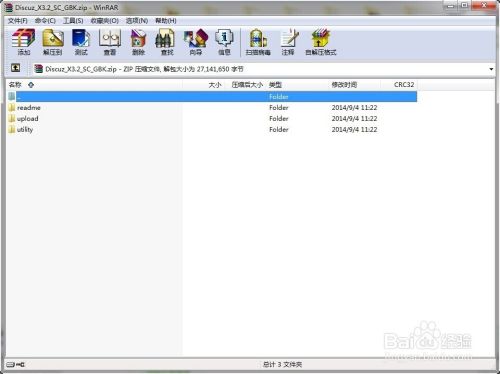Click the upload row Folder type

(x=279, y=119)
